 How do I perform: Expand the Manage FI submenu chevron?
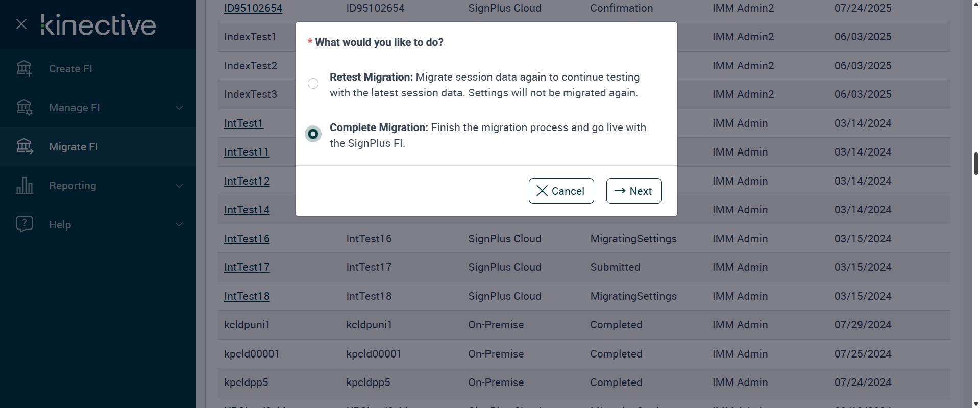click(179, 108)
